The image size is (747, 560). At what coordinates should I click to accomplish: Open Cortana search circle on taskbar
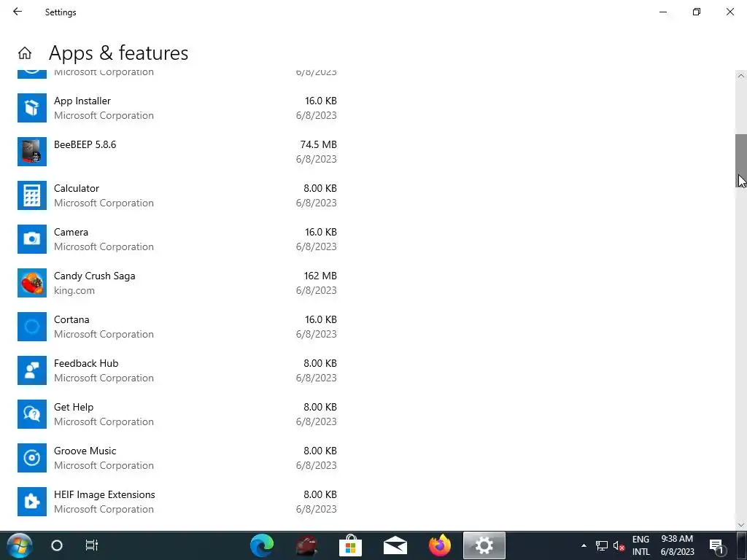click(x=57, y=545)
